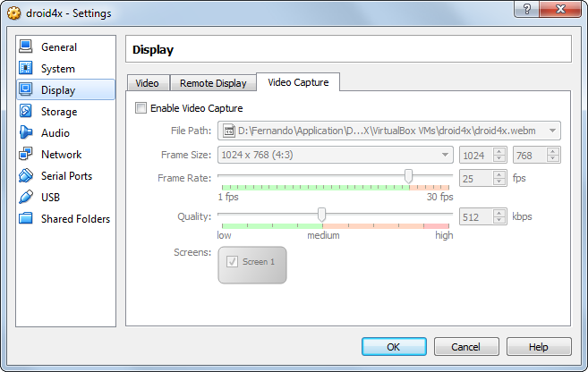Image resolution: width=588 pixels, height=372 pixels.
Task: Decrease the kbps quality spinner
Action: click(499, 220)
